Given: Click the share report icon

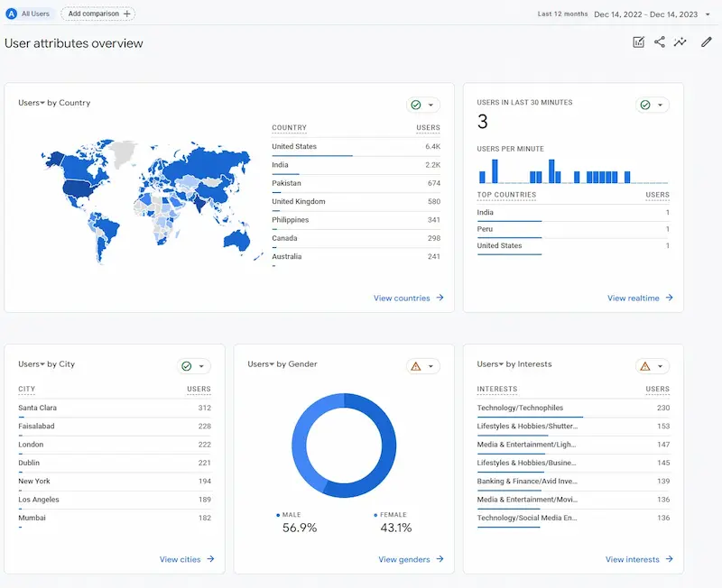Looking at the screenshot, I should tap(660, 42).
